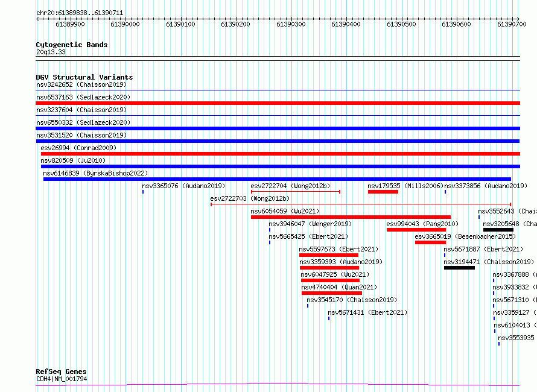Image resolution: width=537 pixels, height=392 pixels.
Task: Click nsv3946047 (Wenger2019) label
Action: tap(310, 224)
